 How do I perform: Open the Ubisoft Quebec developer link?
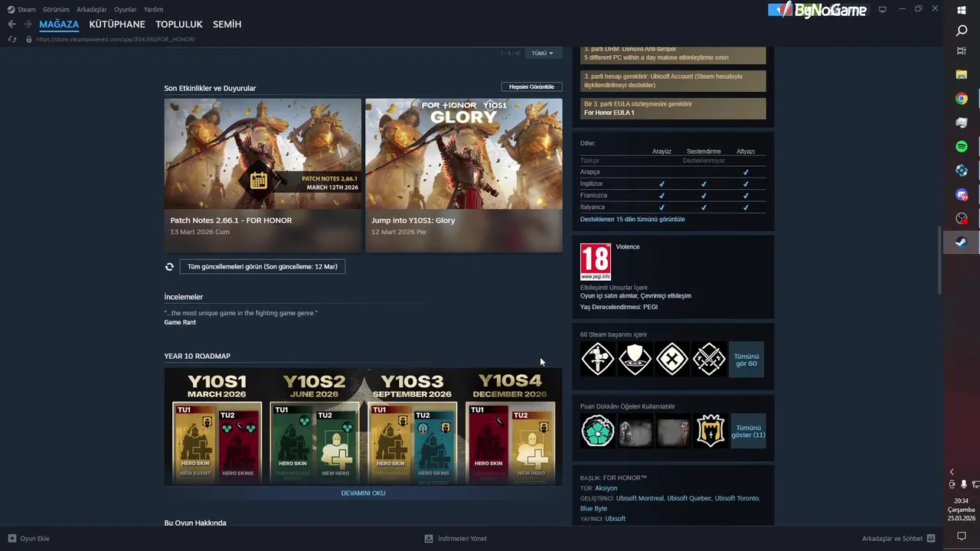[689, 498]
